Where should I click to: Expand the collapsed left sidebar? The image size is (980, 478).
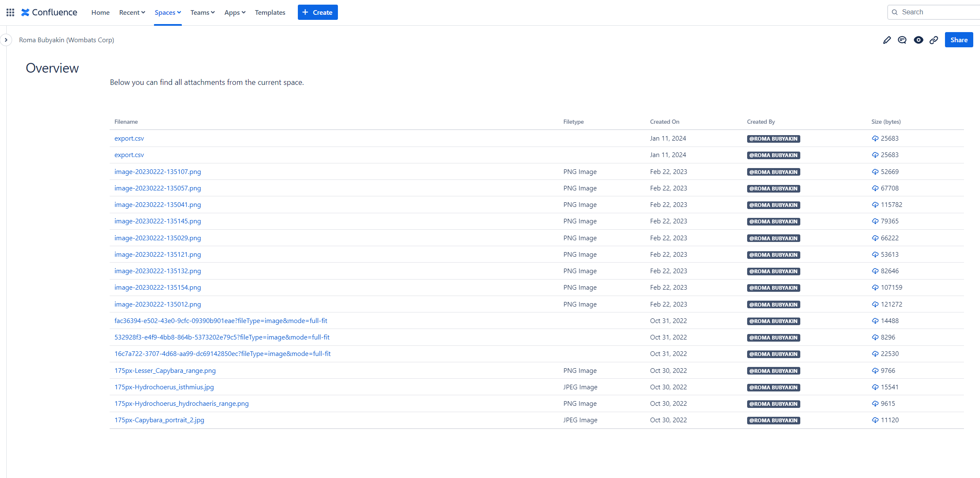(x=6, y=40)
